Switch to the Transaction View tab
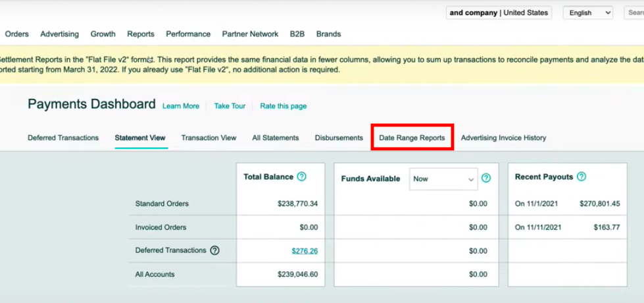This screenshot has height=303, width=644. coord(209,138)
